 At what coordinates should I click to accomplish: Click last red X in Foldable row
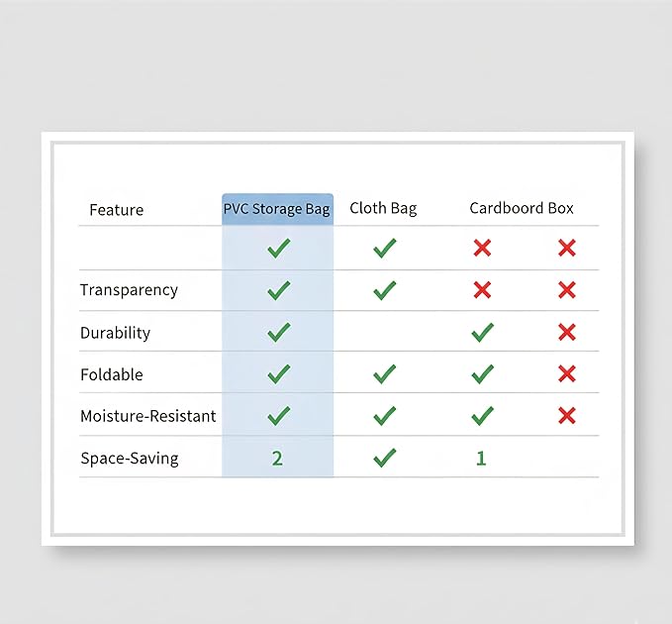(x=567, y=373)
